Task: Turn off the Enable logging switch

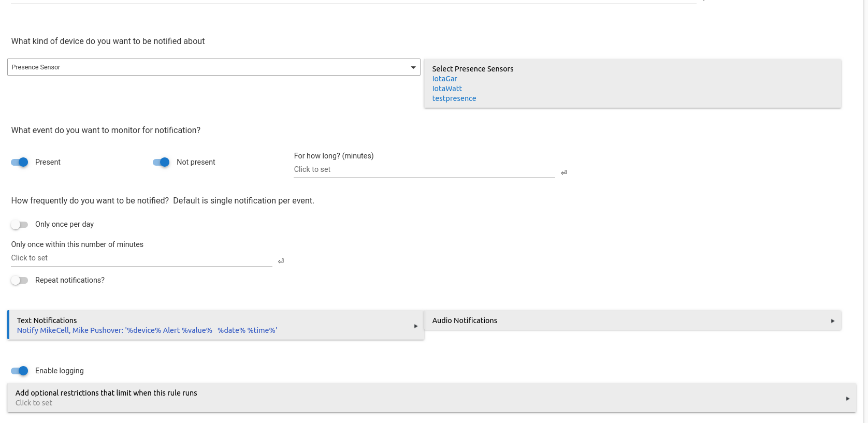Action: tap(20, 371)
